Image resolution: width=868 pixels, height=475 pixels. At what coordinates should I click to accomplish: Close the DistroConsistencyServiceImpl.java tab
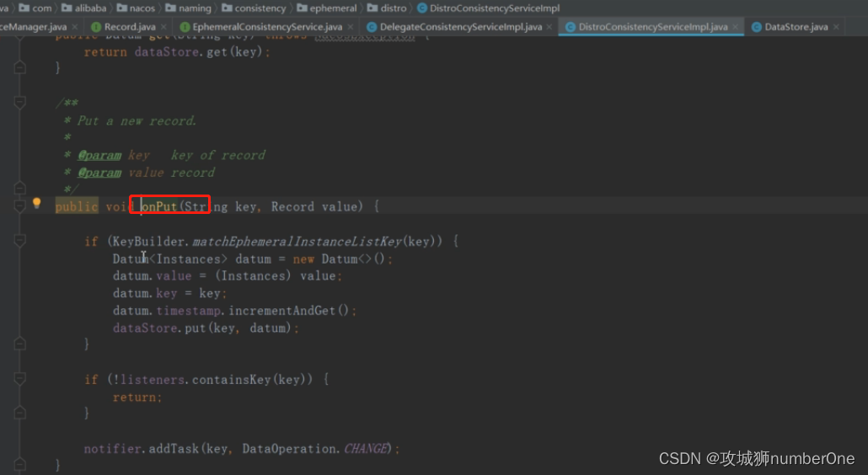tap(735, 27)
